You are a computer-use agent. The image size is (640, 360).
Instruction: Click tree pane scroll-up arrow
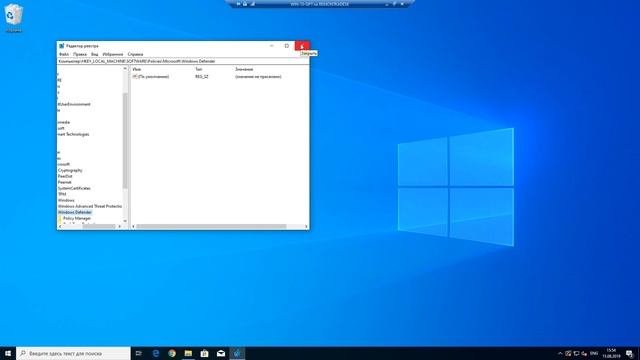pos(125,69)
